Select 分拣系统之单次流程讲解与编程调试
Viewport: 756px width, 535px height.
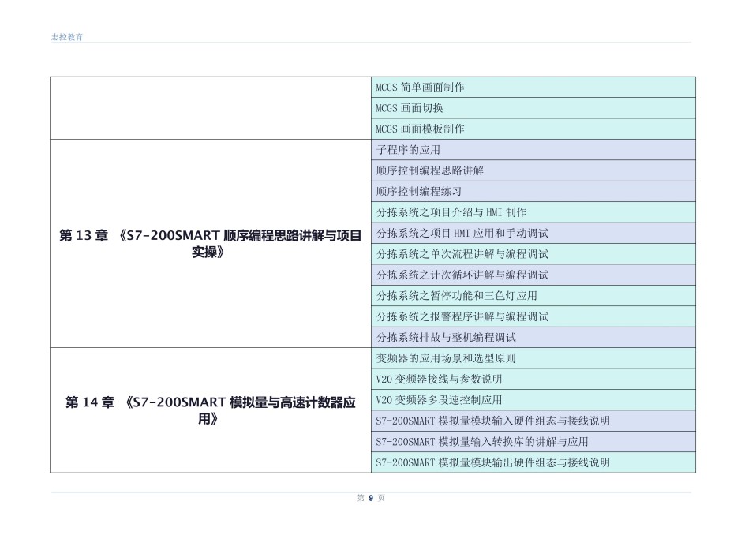(533, 254)
